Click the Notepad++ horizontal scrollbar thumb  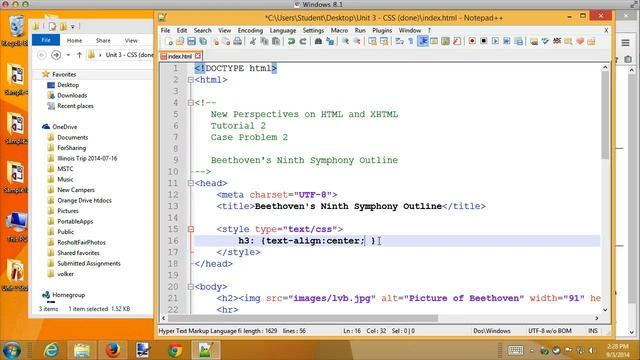click(x=303, y=318)
